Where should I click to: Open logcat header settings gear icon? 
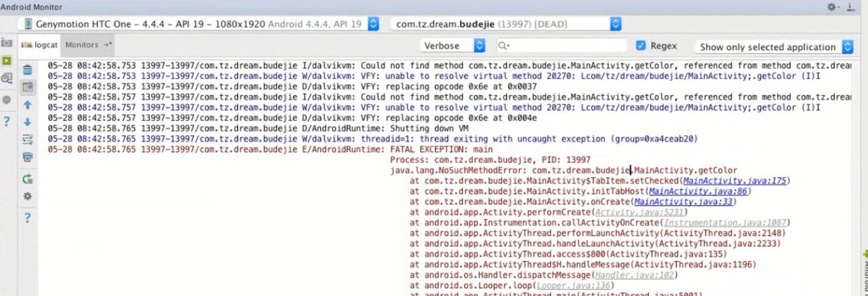point(27,196)
